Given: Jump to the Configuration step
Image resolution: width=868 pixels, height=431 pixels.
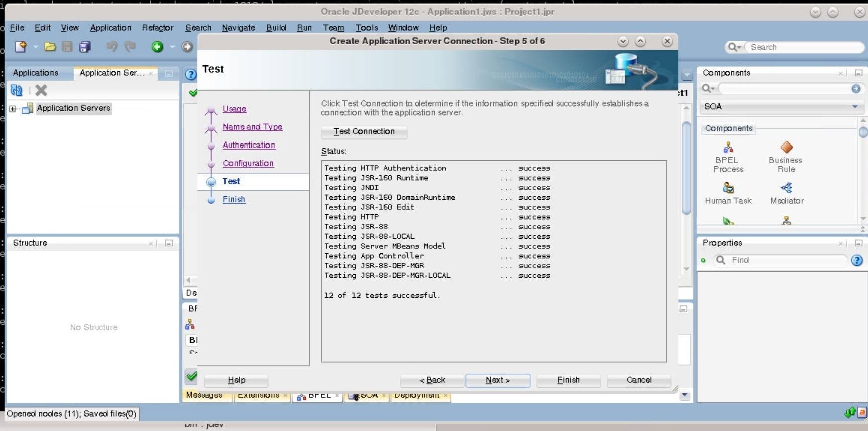Looking at the screenshot, I should pyautogui.click(x=248, y=163).
